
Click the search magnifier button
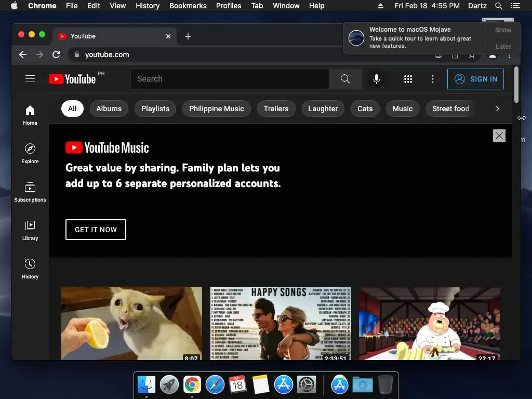345,79
